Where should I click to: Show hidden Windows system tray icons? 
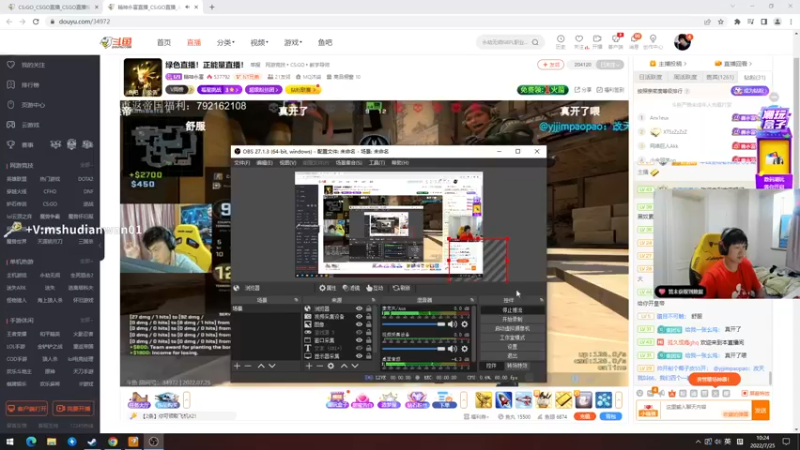click(697, 442)
